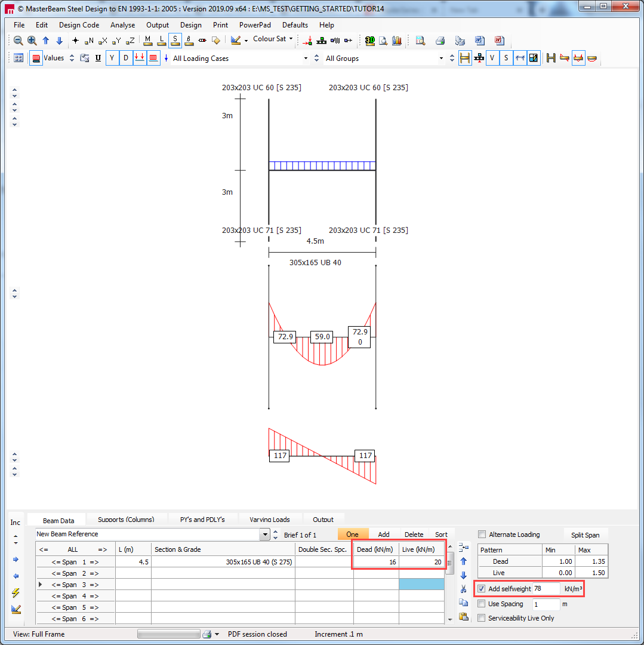The image size is (644, 645).
Task: Enable the Serviceability Live Only checkbox
Action: [482, 618]
